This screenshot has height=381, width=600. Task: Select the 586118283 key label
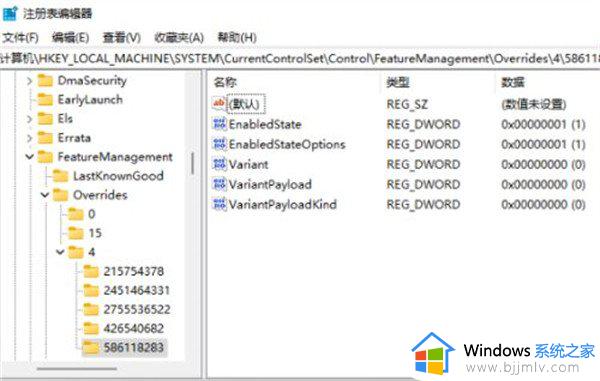(x=134, y=347)
